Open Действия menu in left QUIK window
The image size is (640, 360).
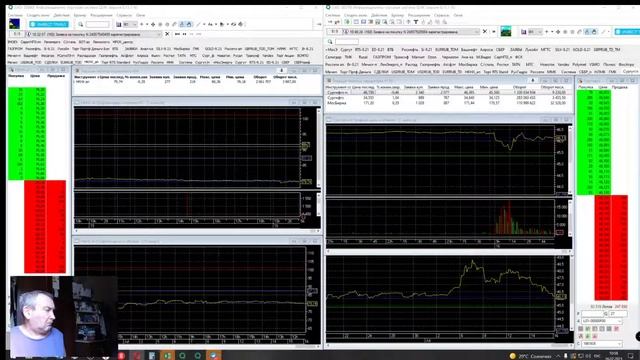(62, 15)
